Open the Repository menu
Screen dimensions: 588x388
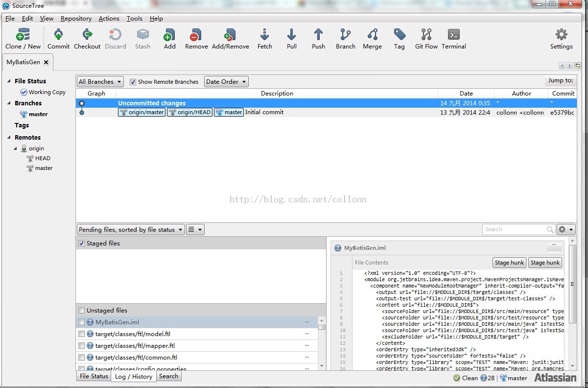pos(76,19)
